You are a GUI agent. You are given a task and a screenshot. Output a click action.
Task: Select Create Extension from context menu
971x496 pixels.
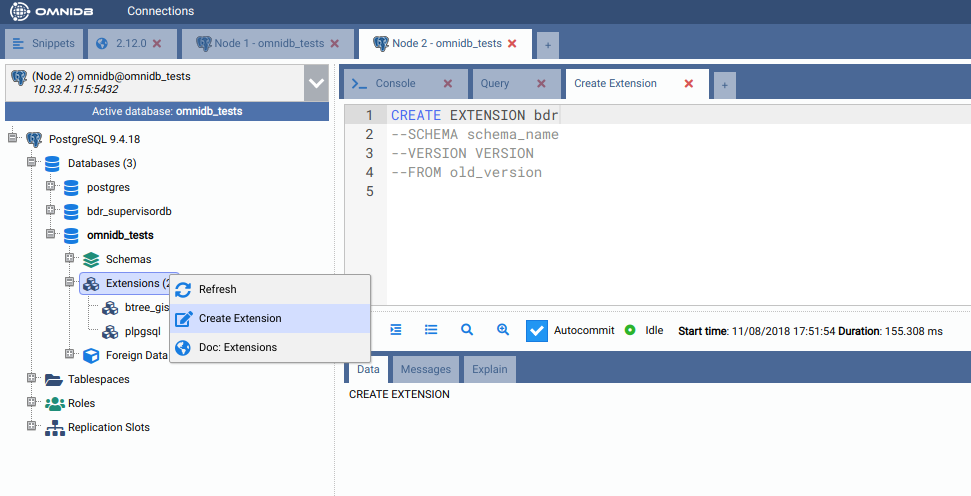[240, 318]
